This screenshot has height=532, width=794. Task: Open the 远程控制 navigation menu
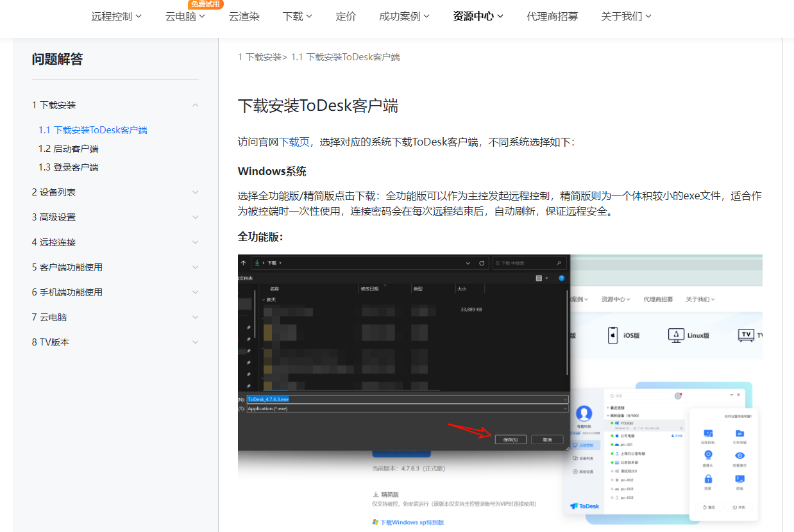pyautogui.click(x=116, y=17)
